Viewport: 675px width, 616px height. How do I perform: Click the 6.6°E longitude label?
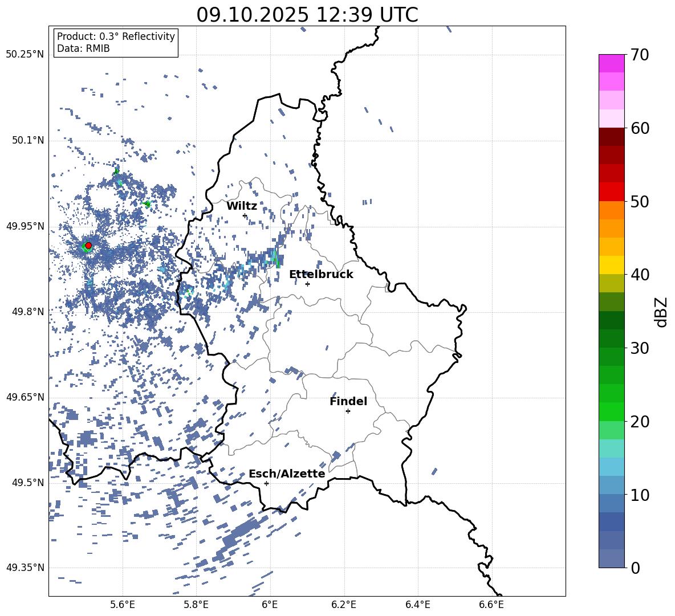pyautogui.click(x=491, y=605)
